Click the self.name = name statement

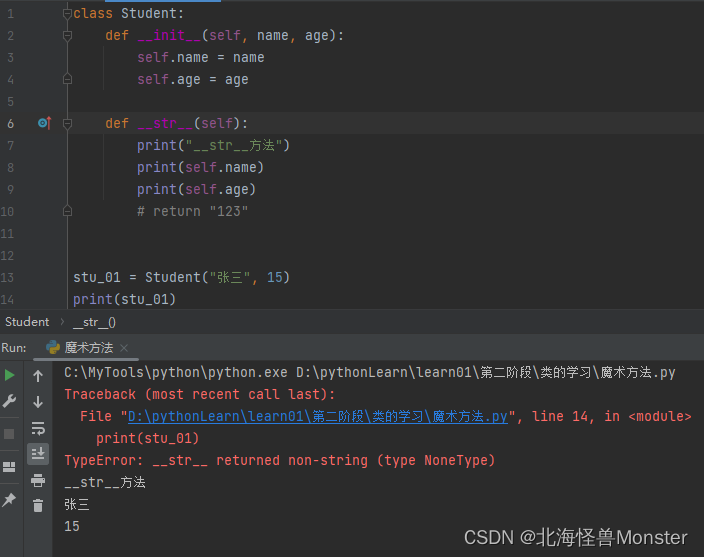click(x=201, y=57)
